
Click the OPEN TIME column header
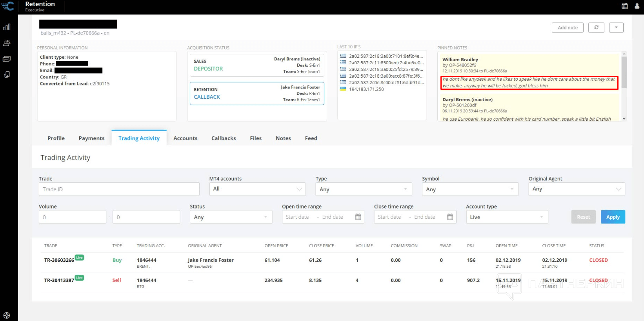point(506,246)
